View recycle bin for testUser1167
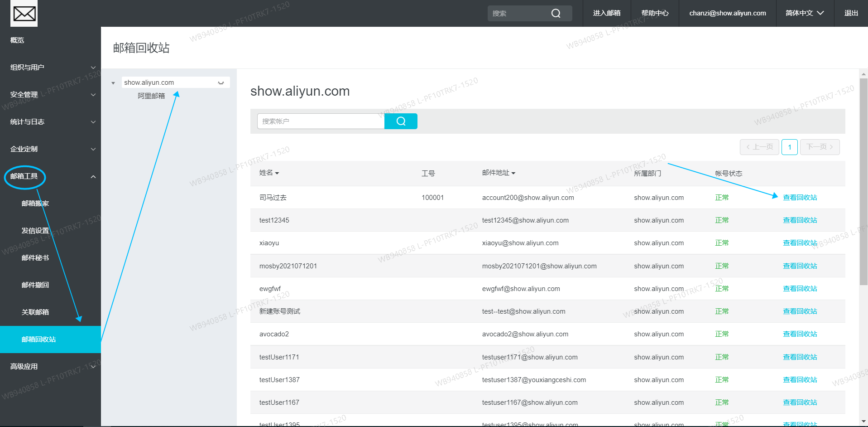 800,403
